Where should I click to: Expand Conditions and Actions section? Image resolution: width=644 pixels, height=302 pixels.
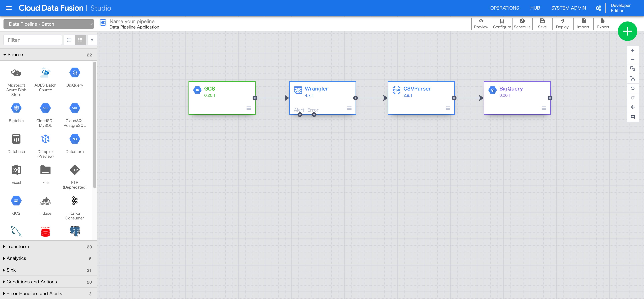click(x=48, y=282)
